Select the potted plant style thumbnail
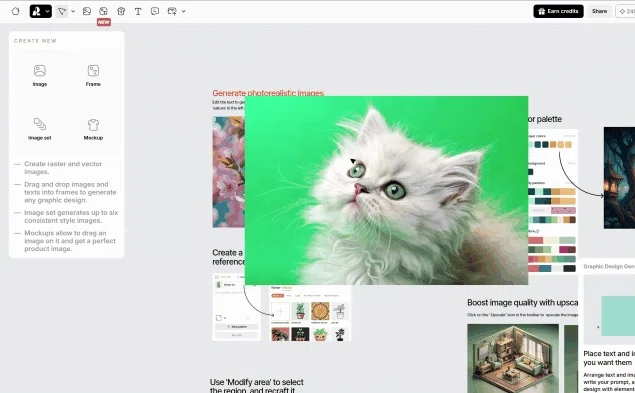The image size is (635, 393). pyautogui.click(x=300, y=312)
